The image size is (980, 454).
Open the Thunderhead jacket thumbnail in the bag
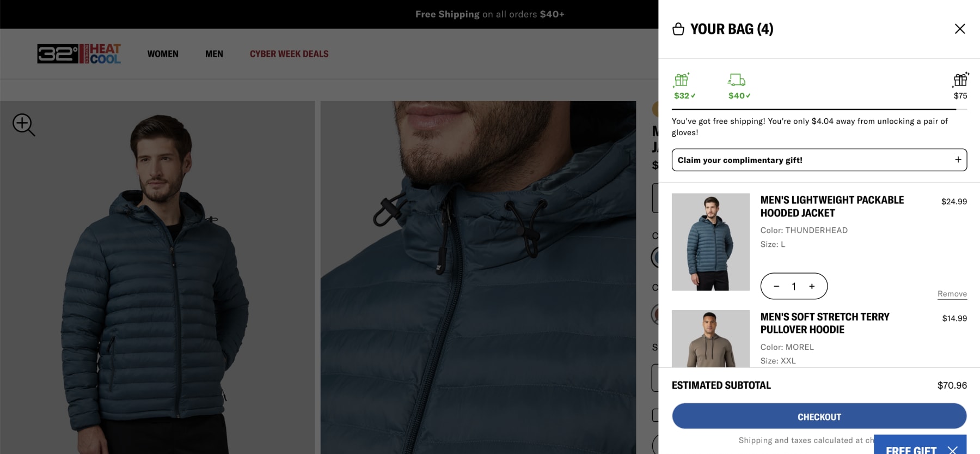[710, 242]
